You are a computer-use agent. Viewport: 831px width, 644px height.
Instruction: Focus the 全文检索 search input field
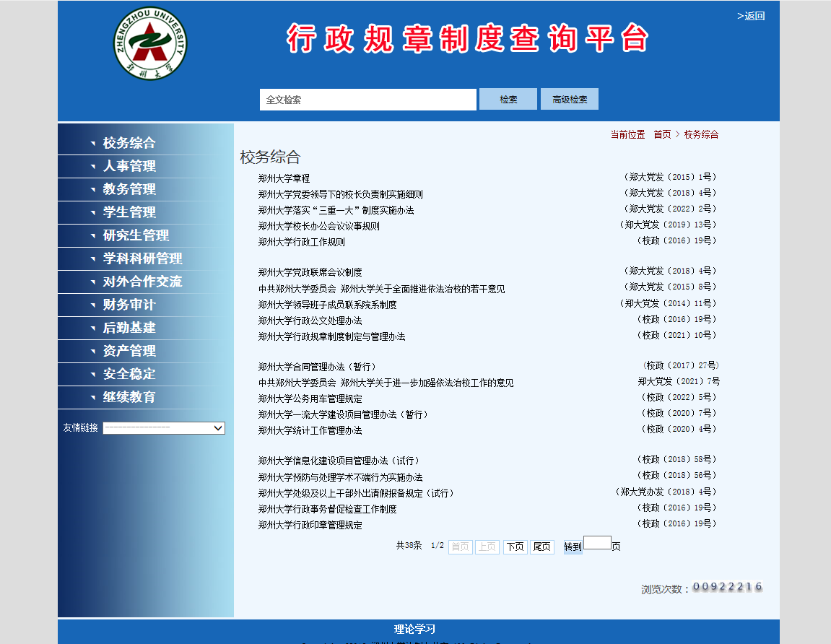[x=367, y=100]
